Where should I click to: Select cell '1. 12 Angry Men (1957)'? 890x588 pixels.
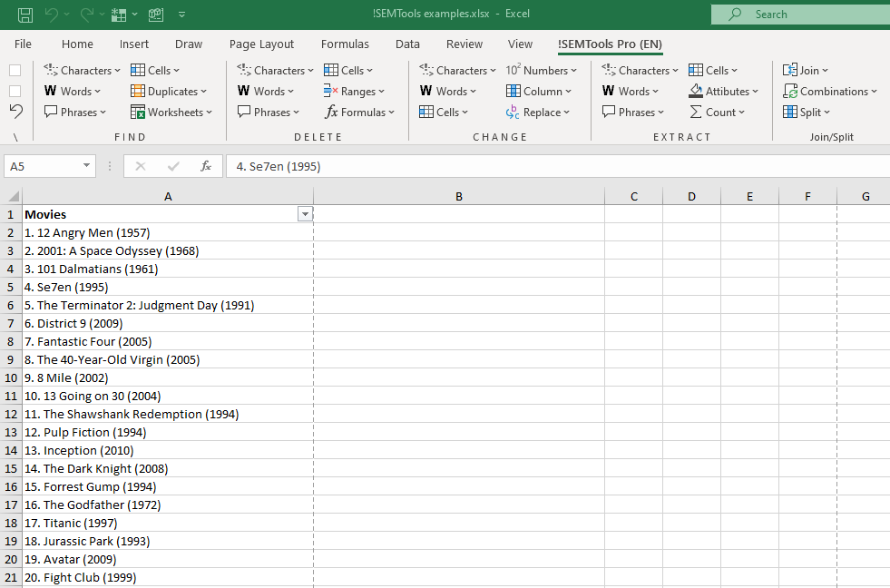click(x=168, y=232)
